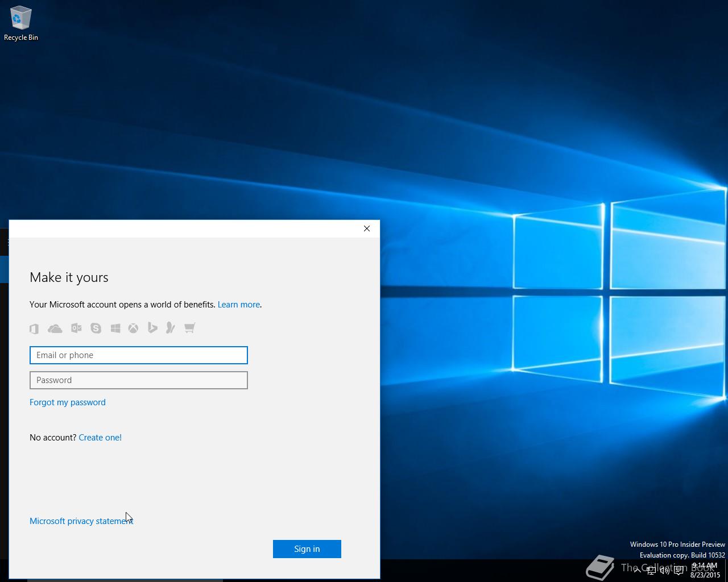
Task: Open the taskbar clock and date
Action: [x=705, y=570]
